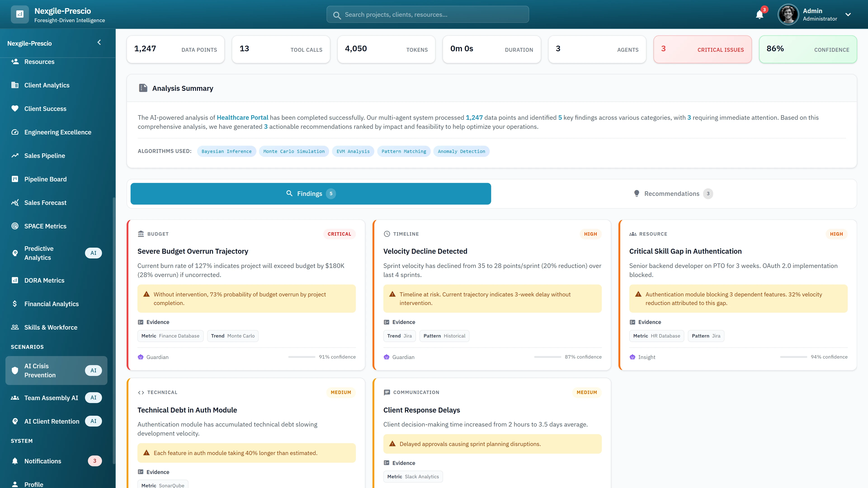Open the SPACE Metrics target icon

pyautogui.click(x=15, y=226)
